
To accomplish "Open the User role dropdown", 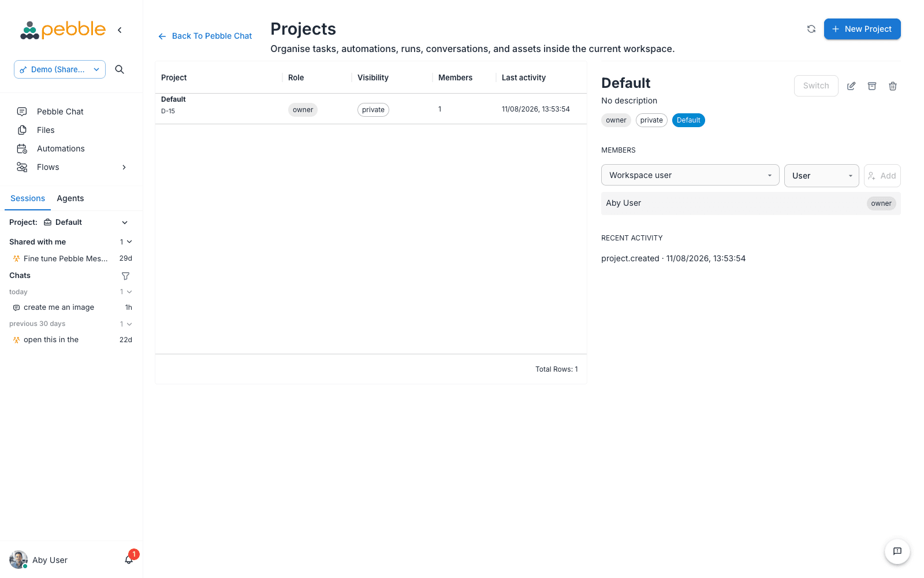I will pyautogui.click(x=821, y=176).
